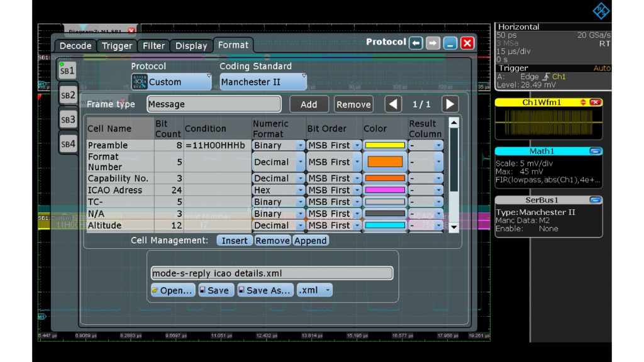Select the SB4 serial bus toggle
The width and height of the screenshot is (644, 362).
(68, 144)
